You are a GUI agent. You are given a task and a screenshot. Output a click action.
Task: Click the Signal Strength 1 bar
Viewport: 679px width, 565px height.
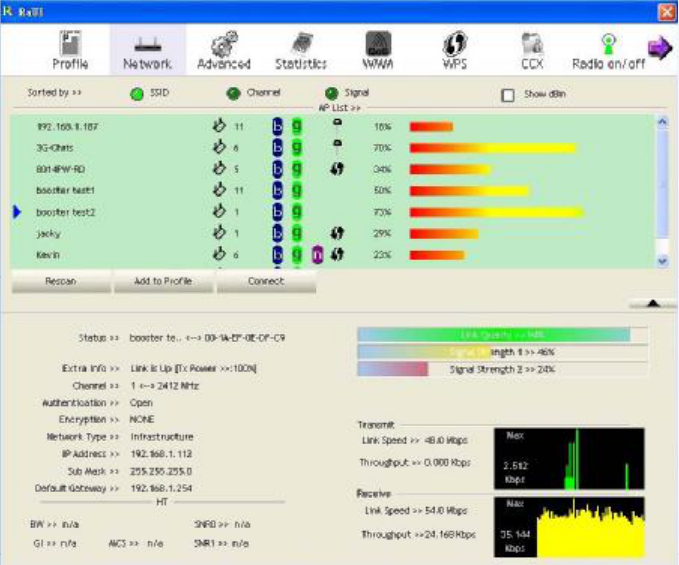pyautogui.click(x=502, y=352)
